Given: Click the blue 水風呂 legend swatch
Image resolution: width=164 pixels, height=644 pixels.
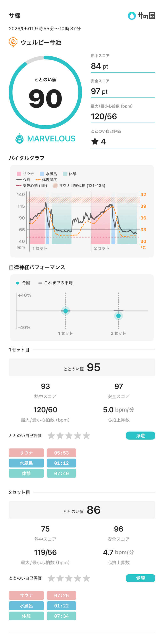Looking at the screenshot, I should click(x=42, y=174).
